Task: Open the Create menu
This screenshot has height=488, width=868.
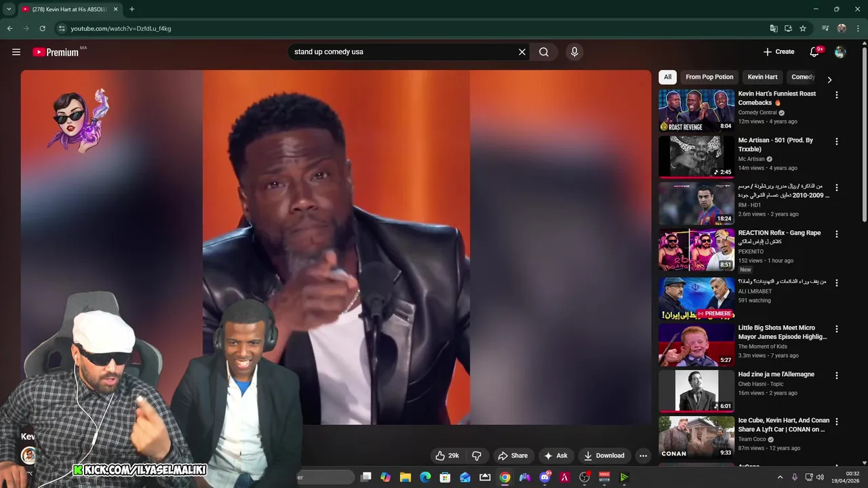Action: point(778,52)
